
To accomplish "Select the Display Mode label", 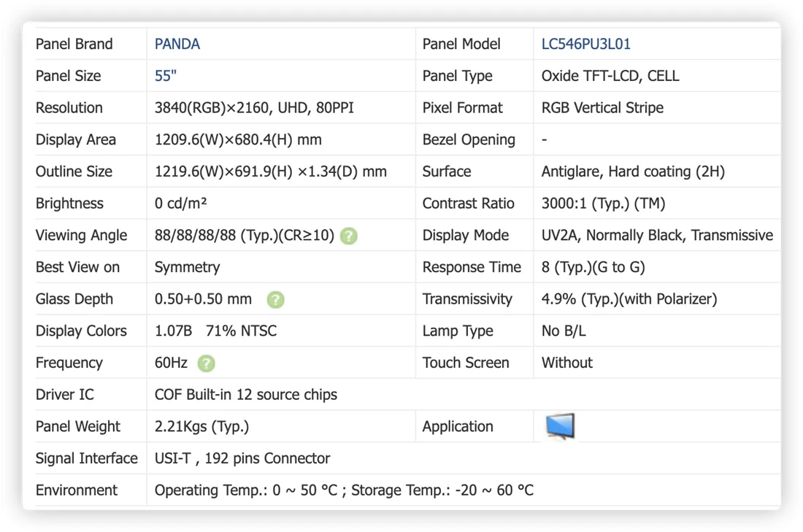I will click(466, 235).
